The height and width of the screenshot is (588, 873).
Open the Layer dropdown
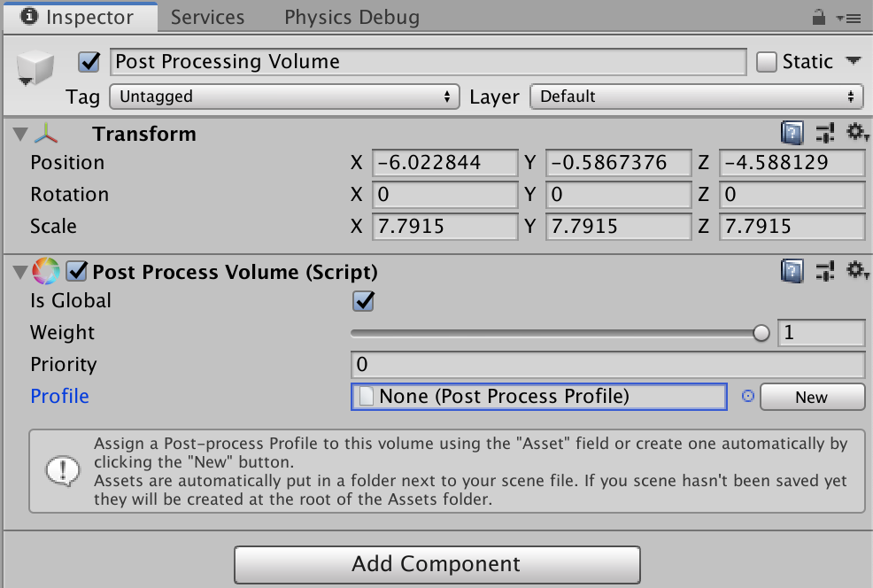(x=696, y=97)
